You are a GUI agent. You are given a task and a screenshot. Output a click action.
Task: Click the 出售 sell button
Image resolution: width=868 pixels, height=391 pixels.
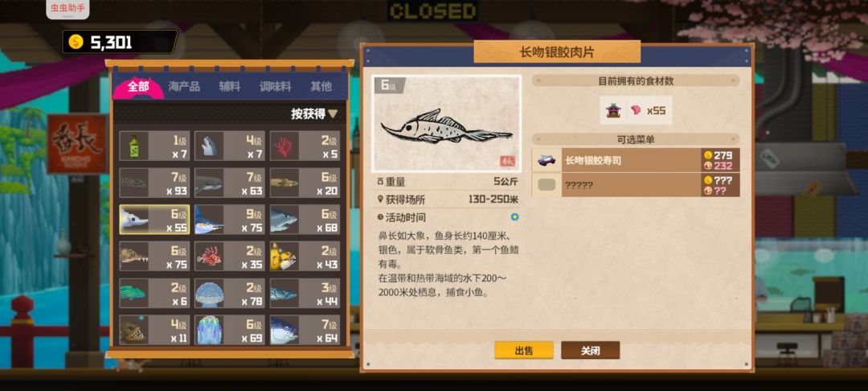[524, 350]
